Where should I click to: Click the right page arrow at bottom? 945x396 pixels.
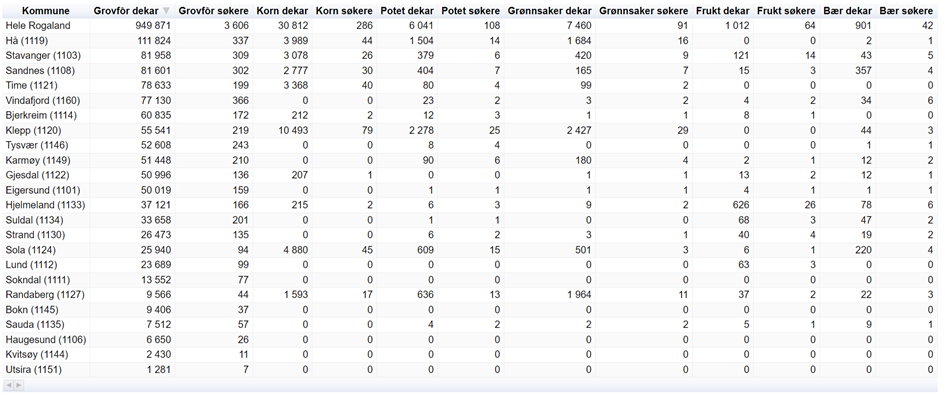tap(18, 385)
